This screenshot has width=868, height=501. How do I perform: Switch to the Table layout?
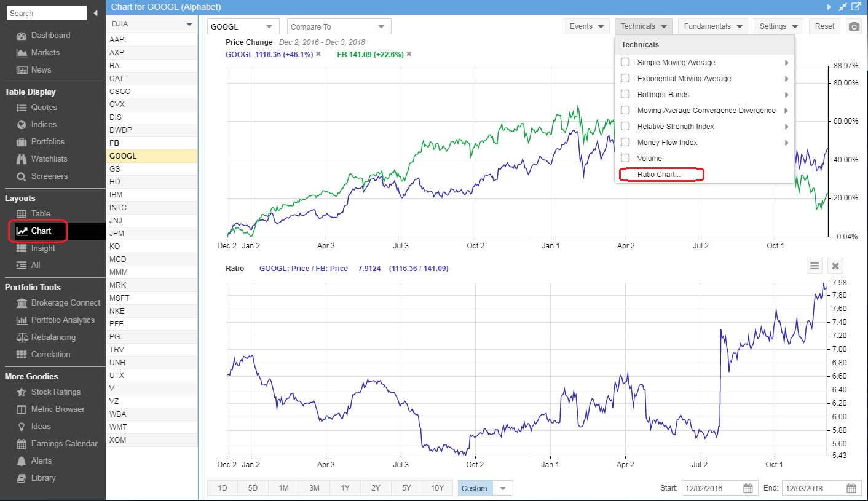pyautogui.click(x=41, y=214)
